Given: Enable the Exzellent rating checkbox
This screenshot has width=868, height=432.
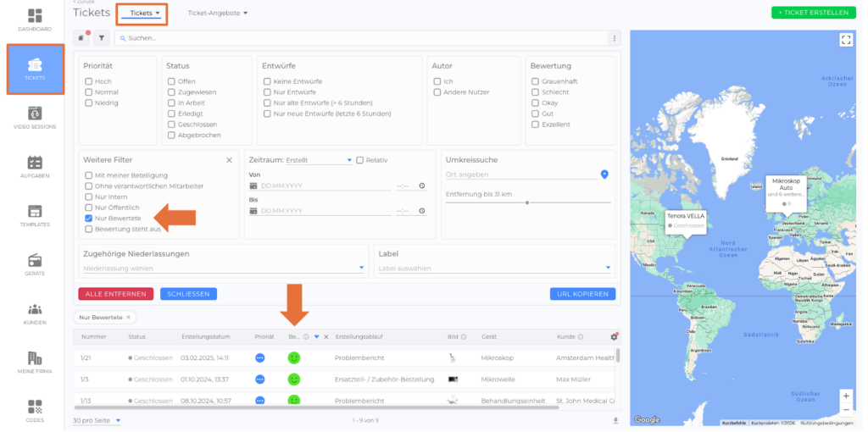Looking at the screenshot, I should 535,125.
